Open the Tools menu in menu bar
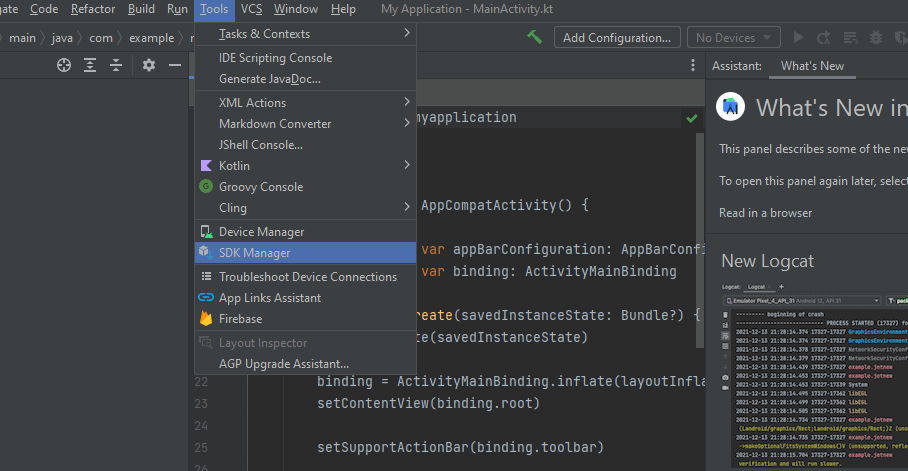The height and width of the screenshot is (471, 908). pyautogui.click(x=214, y=9)
